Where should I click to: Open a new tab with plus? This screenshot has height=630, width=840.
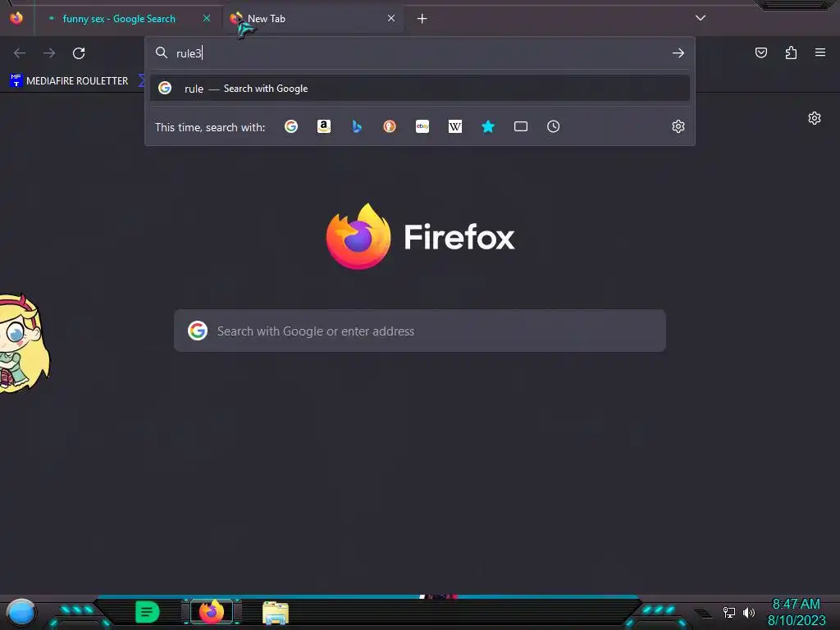coord(422,19)
